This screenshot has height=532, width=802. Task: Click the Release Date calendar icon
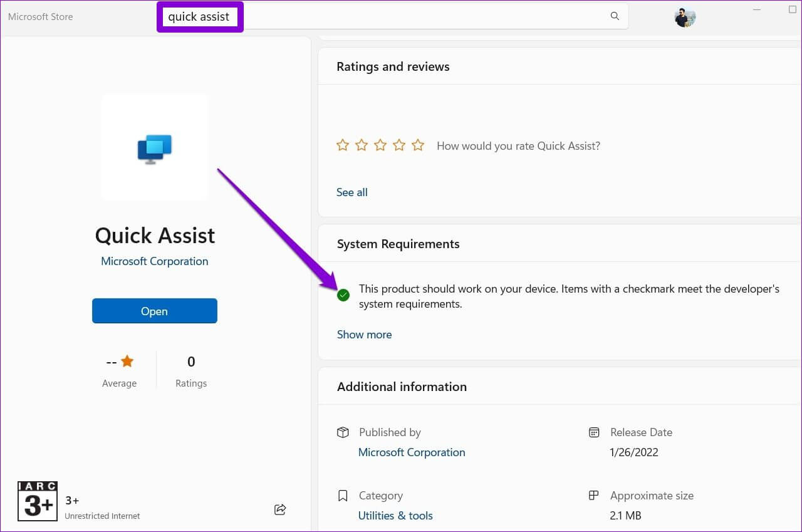594,432
